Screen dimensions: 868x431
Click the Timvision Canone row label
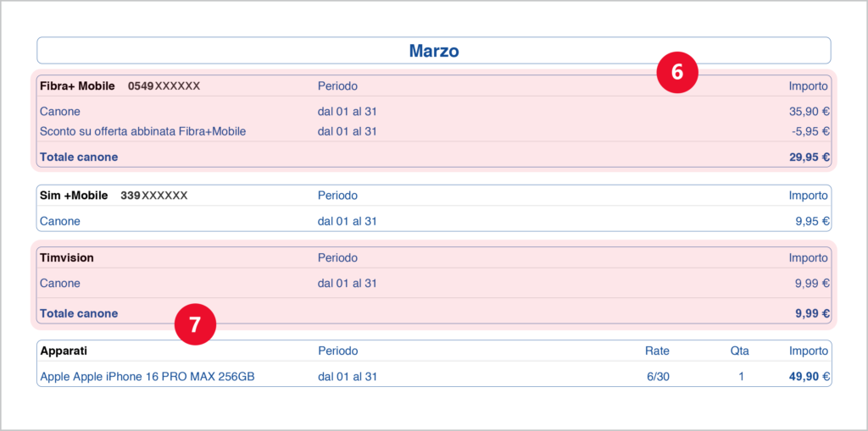(x=60, y=284)
